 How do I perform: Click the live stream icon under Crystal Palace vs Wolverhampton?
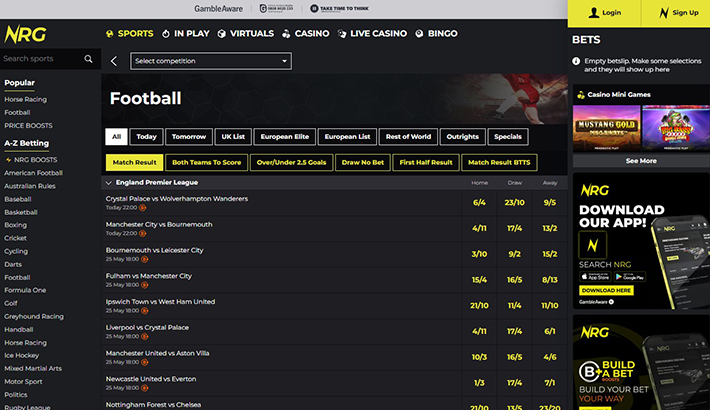(143, 208)
